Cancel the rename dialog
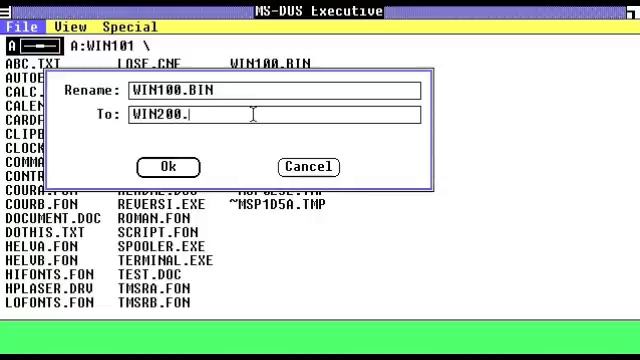This screenshot has height=360, width=640. [x=309, y=167]
